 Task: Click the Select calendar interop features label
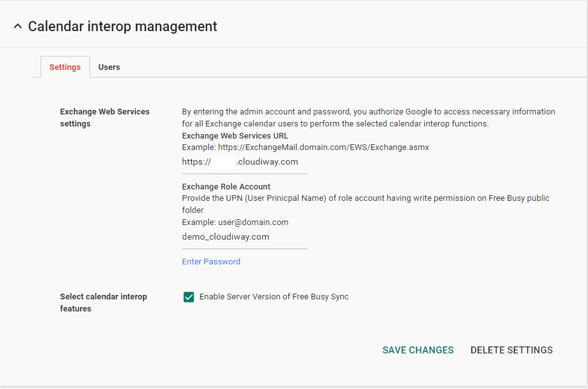[x=104, y=303]
